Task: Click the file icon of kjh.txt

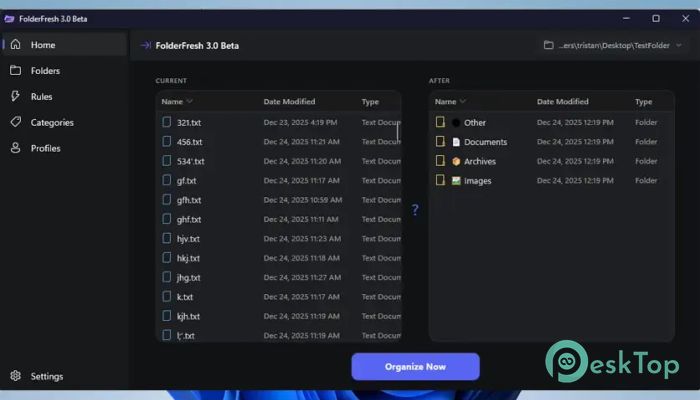Action: tap(167, 316)
